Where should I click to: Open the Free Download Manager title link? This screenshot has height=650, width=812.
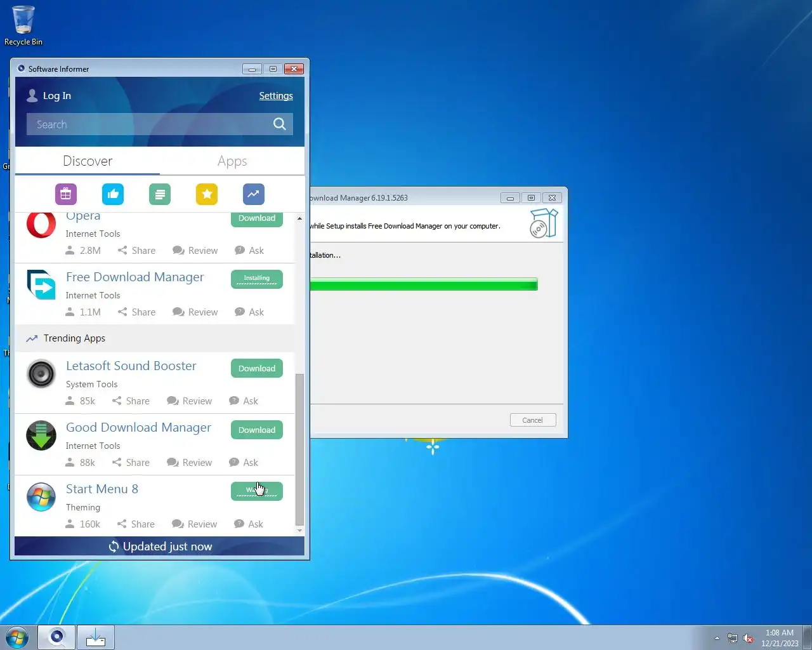(x=135, y=277)
